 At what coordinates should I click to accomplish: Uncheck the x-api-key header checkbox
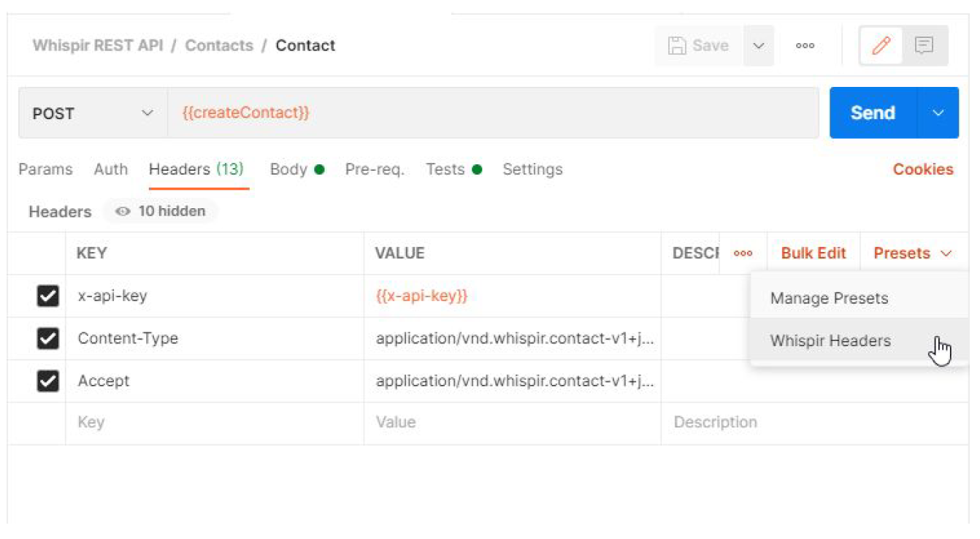[x=47, y=296]
